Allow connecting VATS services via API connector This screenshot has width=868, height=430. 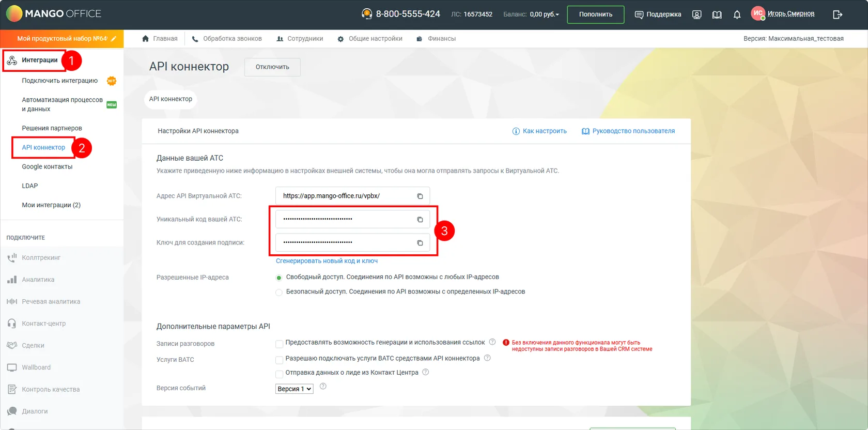point(279,360)
